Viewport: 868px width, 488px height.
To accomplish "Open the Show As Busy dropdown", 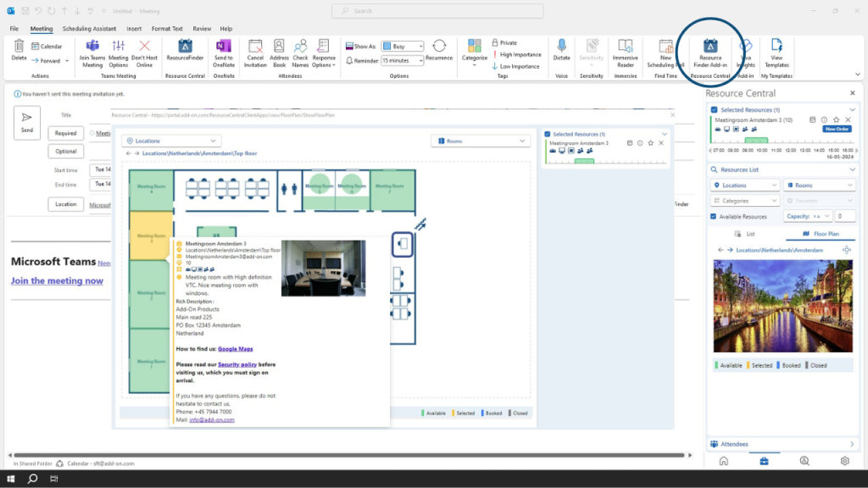I will [x=402, y=46].
